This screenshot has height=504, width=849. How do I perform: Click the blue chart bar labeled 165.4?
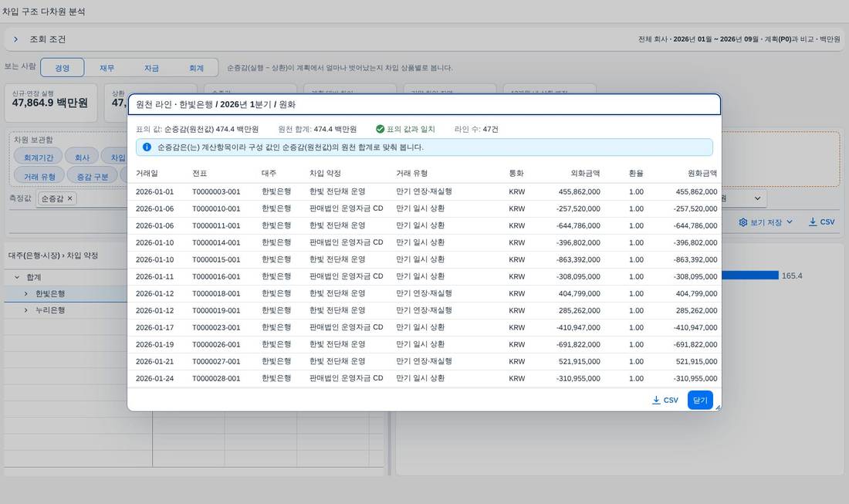[750, 276]
